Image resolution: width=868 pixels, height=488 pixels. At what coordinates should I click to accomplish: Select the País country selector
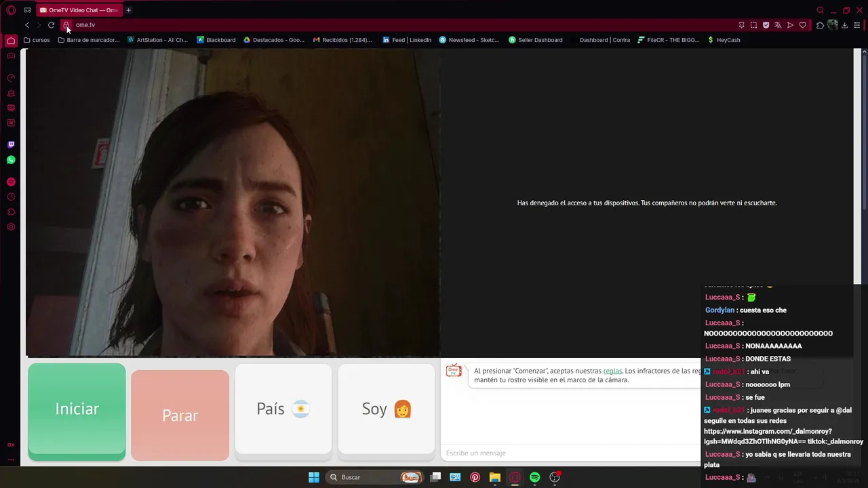(x=283, y=409)
